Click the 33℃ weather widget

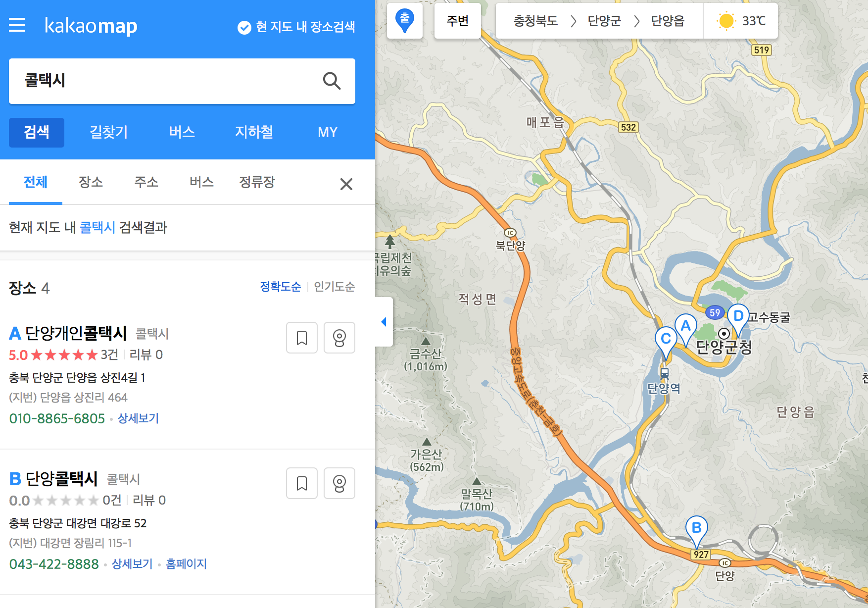tap(741, 21)
